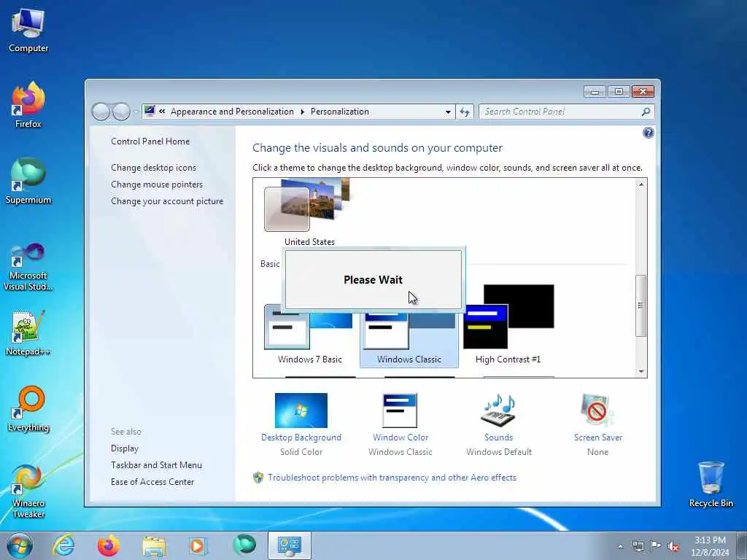Screen dimensions: 747x560
Task: Click the search magnifier icon
Action: click(x=646, y=112)
